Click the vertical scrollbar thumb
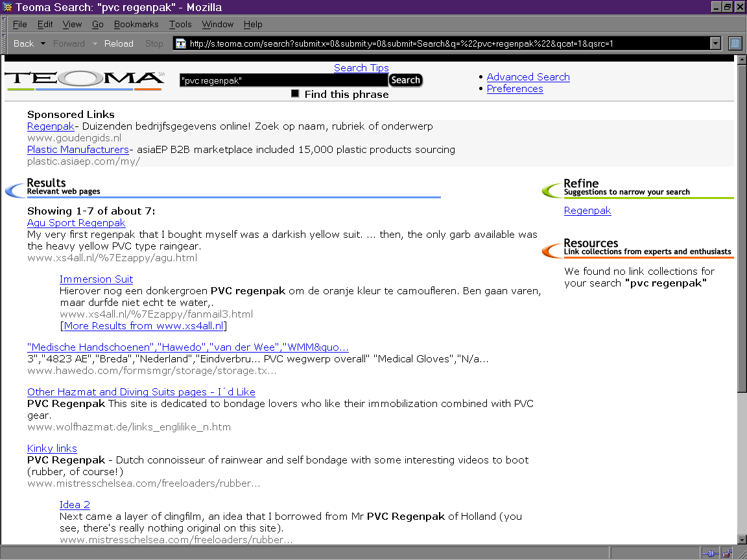747x560 pixels. pos(742,229)
